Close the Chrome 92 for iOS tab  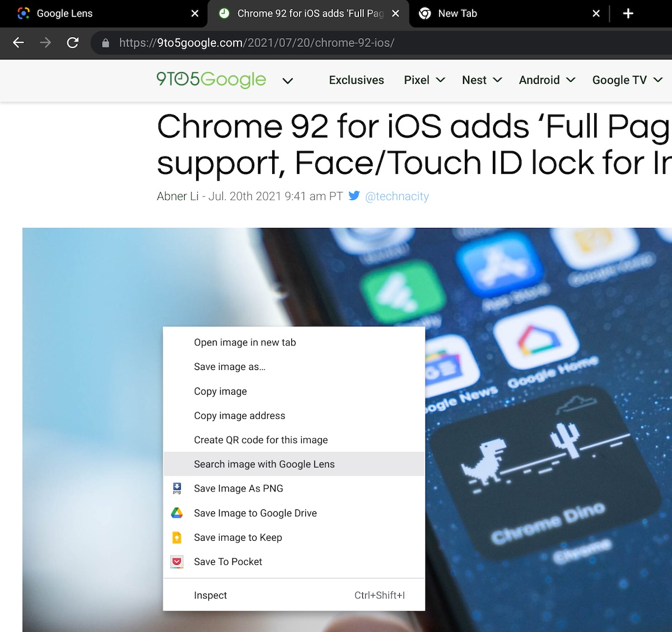coord(395,13)
